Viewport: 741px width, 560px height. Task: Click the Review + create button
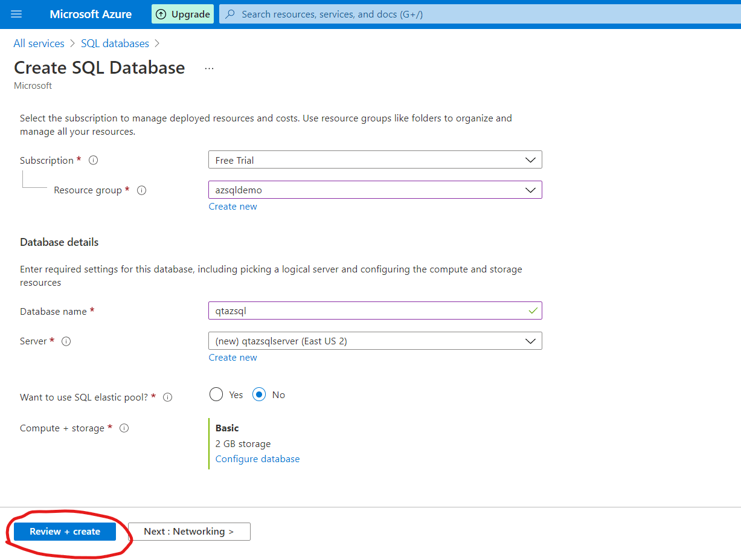(x=65, y=532)
